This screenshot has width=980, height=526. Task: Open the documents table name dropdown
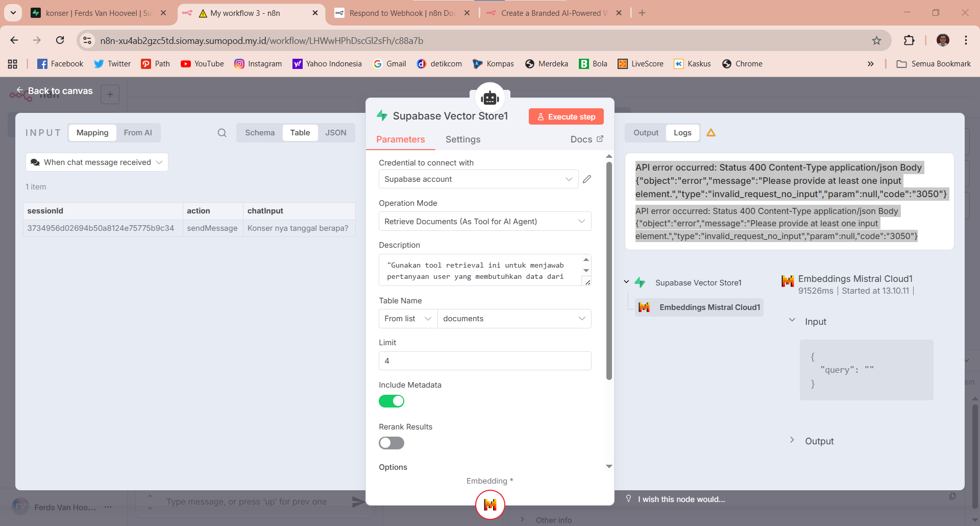pos(514,319)
